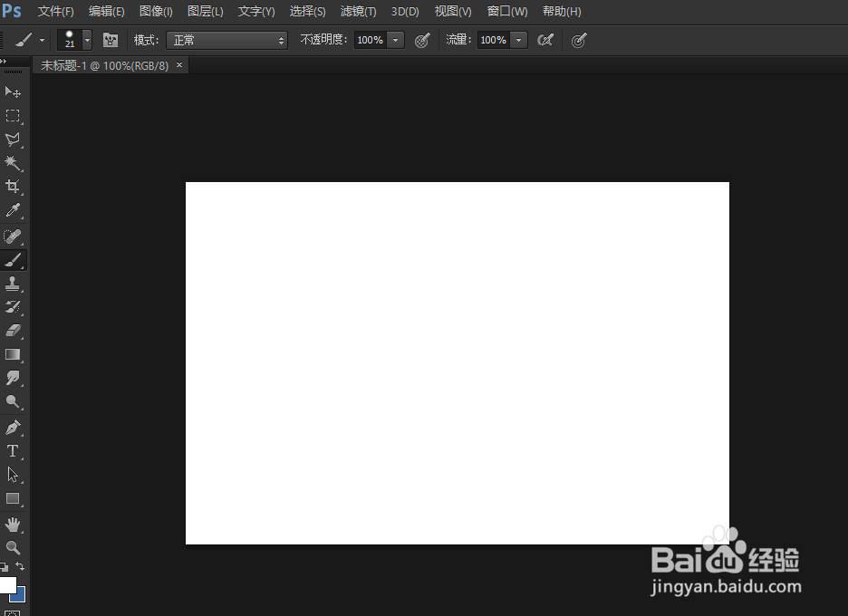Select the Smudge tool
848x616 pixels.
tap(13, 378)
